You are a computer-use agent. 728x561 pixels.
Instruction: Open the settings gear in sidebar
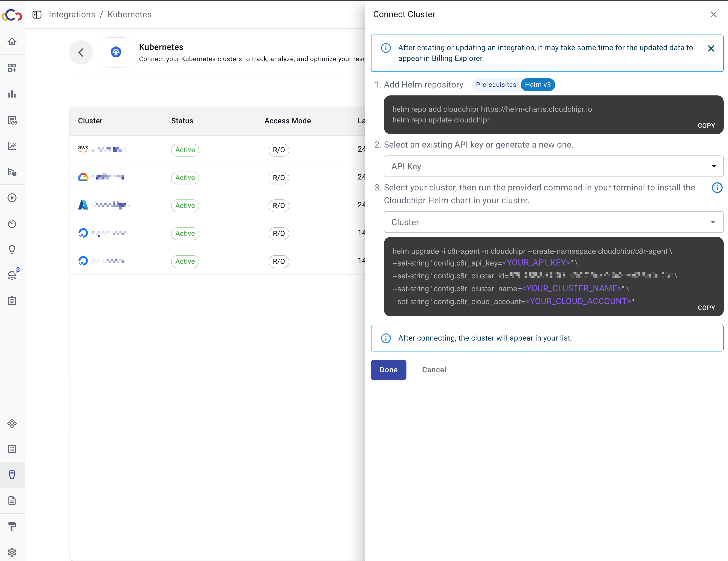12,552
